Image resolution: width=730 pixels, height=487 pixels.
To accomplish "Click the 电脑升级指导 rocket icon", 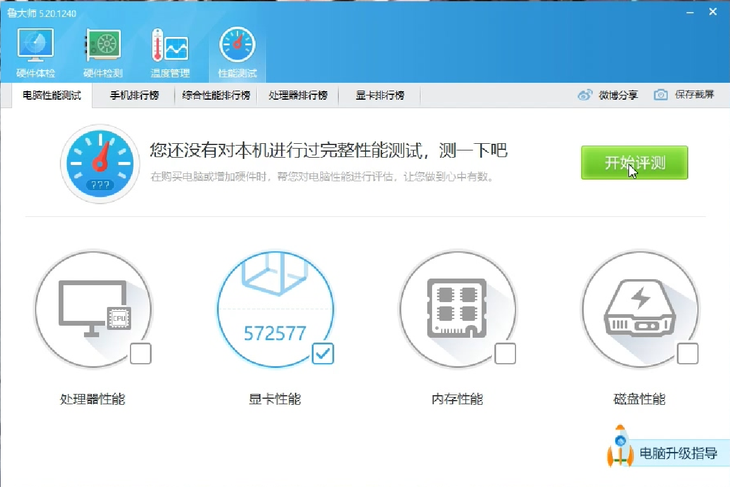I will [621, 447].
